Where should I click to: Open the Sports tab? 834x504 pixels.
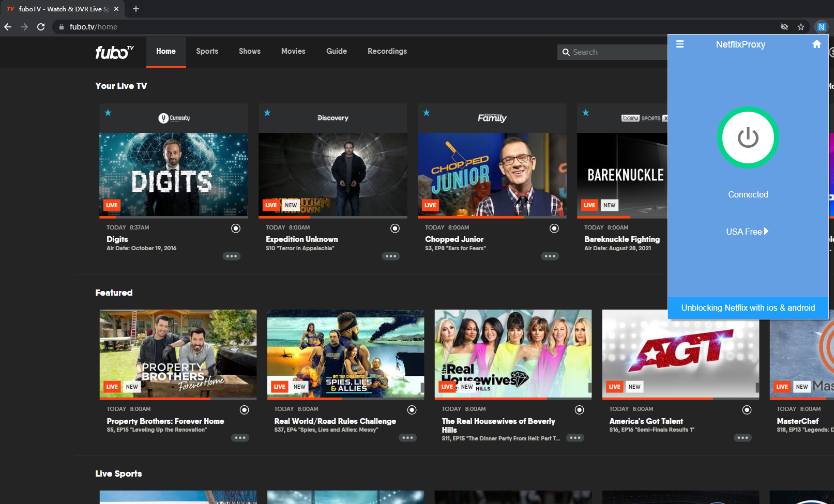point(207,51)
